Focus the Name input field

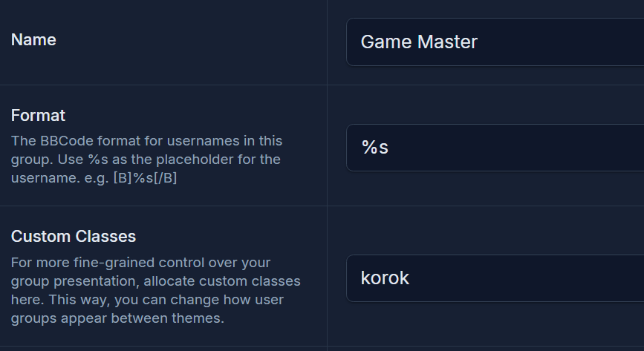point(495,42)
